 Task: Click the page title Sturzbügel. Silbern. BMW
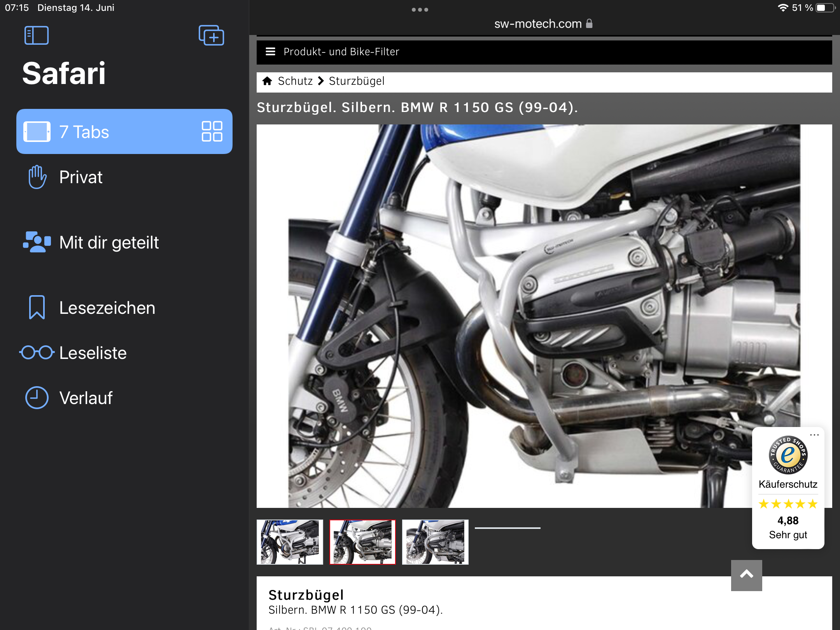(x=417, y=107)
